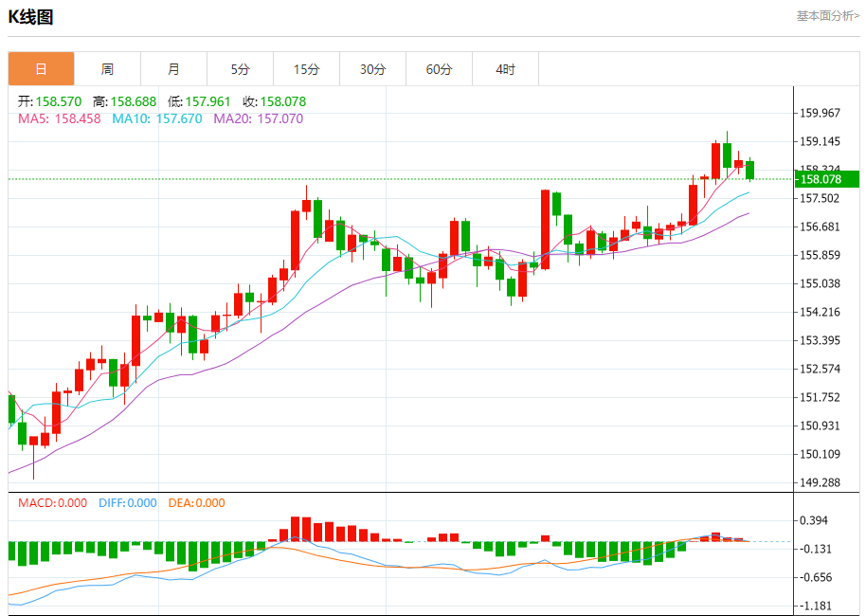The height and width of the screenshot is (616, 866).
Task: Open the 5分 minute chart tab
Action: coord(240,69)
